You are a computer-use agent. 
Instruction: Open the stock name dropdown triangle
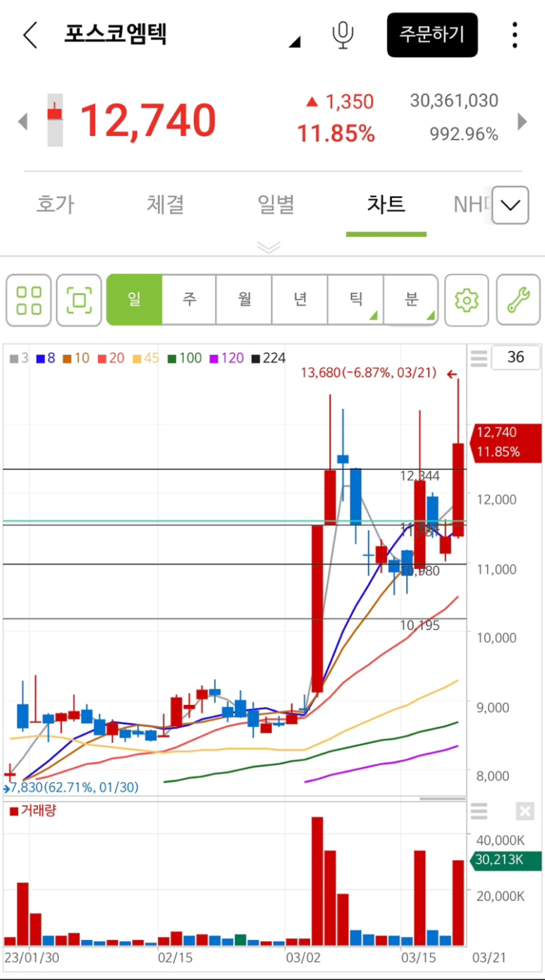pos(295,42)
